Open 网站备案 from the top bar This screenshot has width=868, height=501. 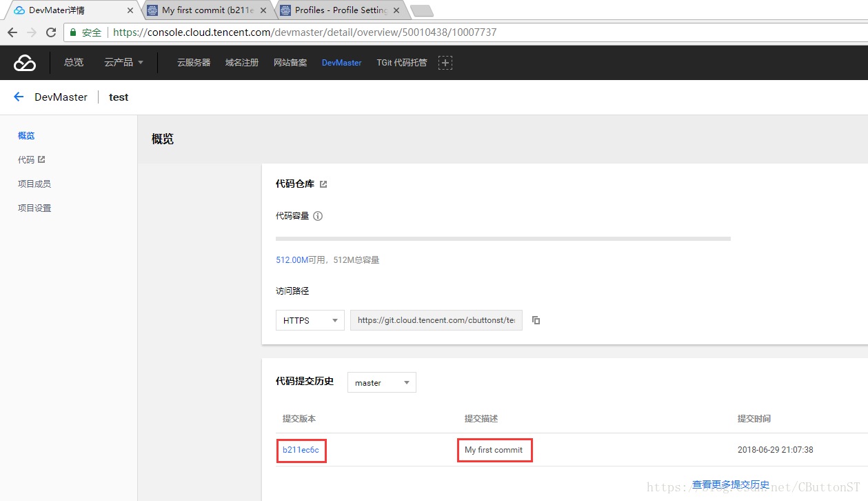[x=290, y=63]
